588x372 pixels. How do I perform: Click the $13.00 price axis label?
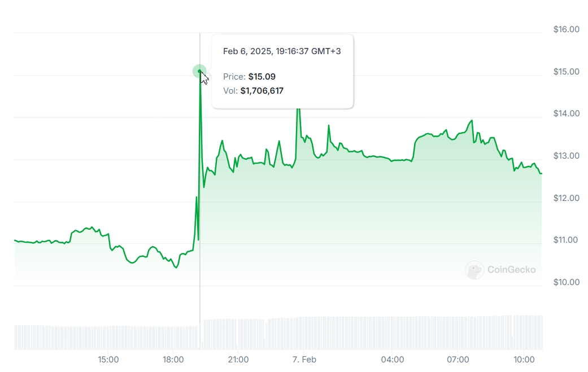tap(566, 156)
